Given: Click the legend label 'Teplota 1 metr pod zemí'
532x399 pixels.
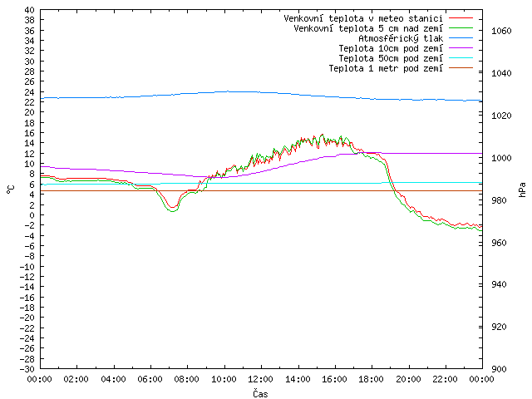Looking at the screenshot, I should click(x=386, y=68).
